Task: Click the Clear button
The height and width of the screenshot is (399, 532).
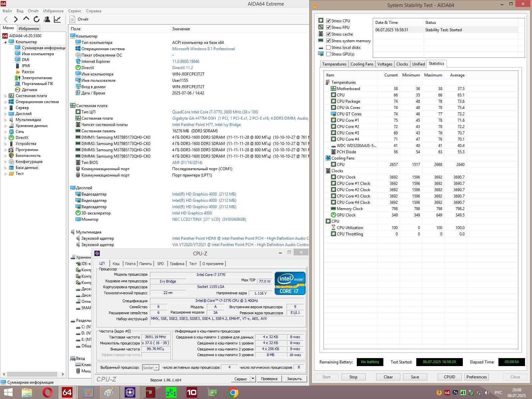Action: tap(388, 377)
